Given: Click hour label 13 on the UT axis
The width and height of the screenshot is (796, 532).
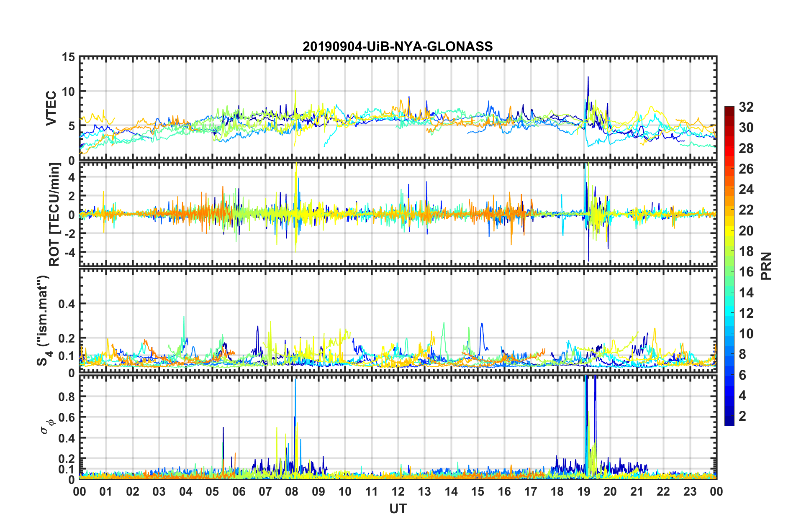Looking at the screenshot, I should [x=424, y=492].
